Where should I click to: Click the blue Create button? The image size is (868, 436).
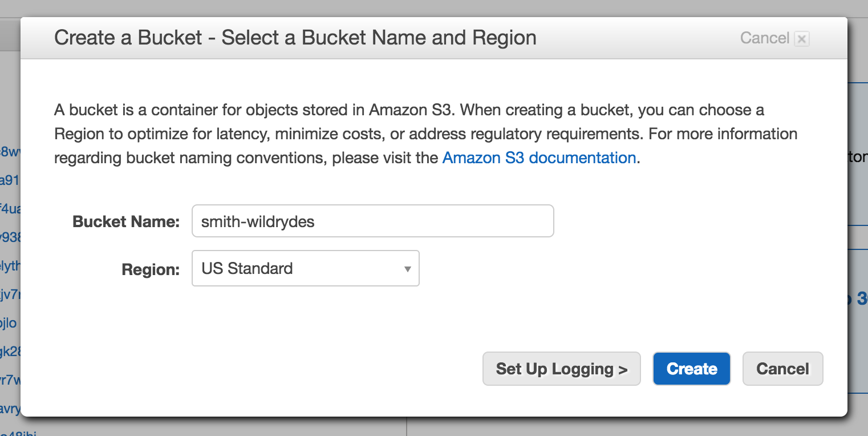(x=691, y=369)
